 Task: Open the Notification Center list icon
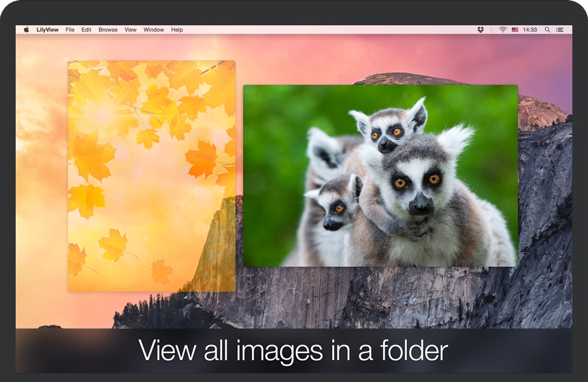pyautogui.click(x=560, y=30)
